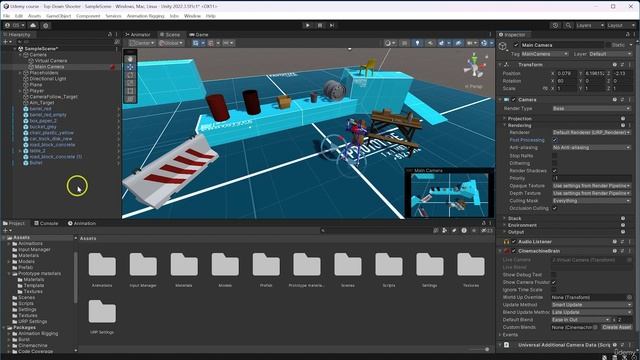Enable Show Debug Text checkbox

pyautogui.click(x=554, y=275)
